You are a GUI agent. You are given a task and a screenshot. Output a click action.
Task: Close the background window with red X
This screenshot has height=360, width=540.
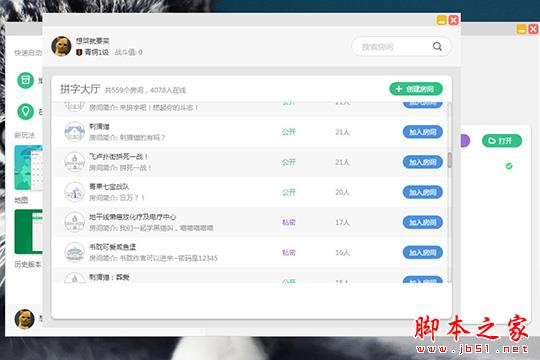pyautogui.click(x=533, y=29)
